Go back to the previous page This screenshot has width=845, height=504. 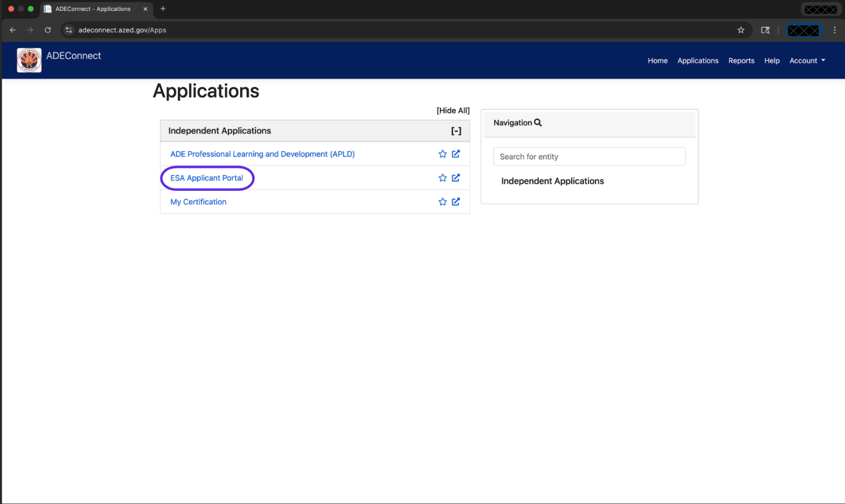click(13, 30)
